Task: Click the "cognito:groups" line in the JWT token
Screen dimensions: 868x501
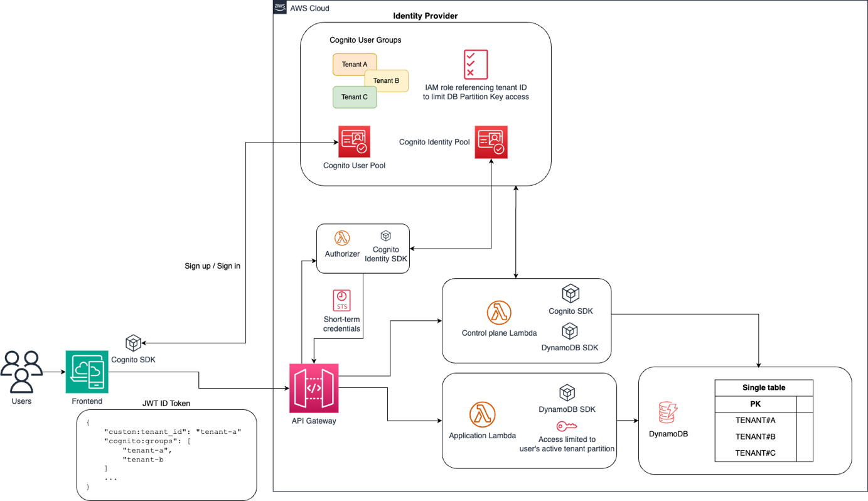Action: (147, 441)
